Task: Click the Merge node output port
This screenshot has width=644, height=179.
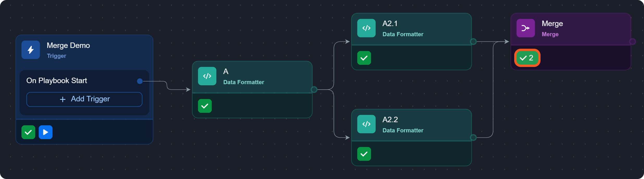Action: [x=632, y=42]
